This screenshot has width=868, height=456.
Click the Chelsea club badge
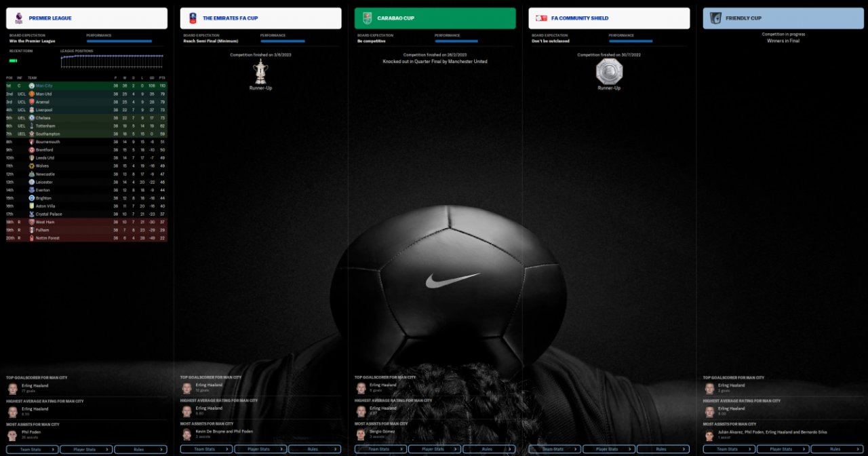click(x=32, y=118)
